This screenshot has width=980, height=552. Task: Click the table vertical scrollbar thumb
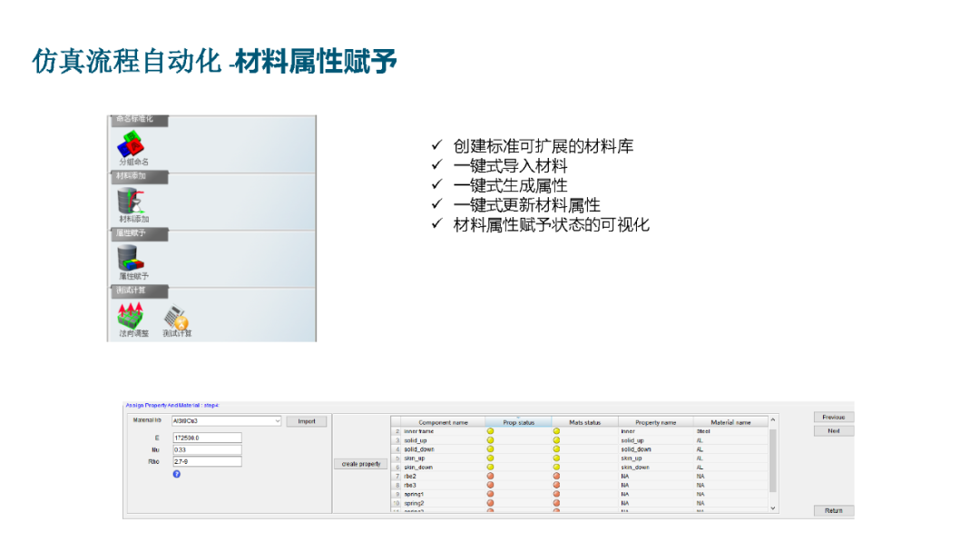point(773,460)
